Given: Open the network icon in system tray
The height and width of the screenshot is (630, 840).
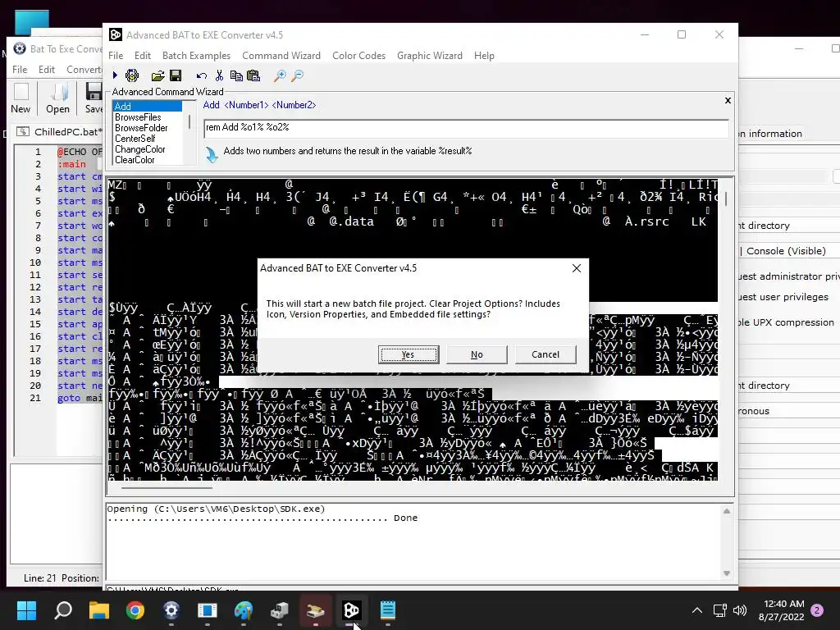Looking at the screenshot, I should [720, 610].
